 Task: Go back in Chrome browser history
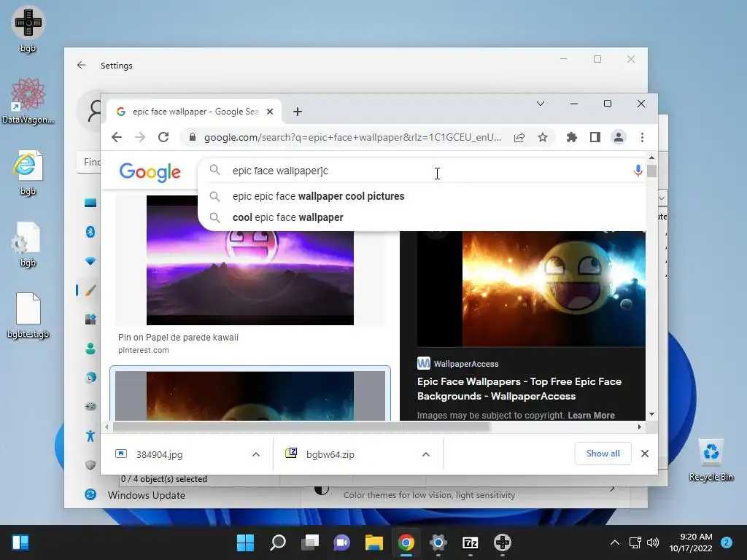tap(117, 138)
